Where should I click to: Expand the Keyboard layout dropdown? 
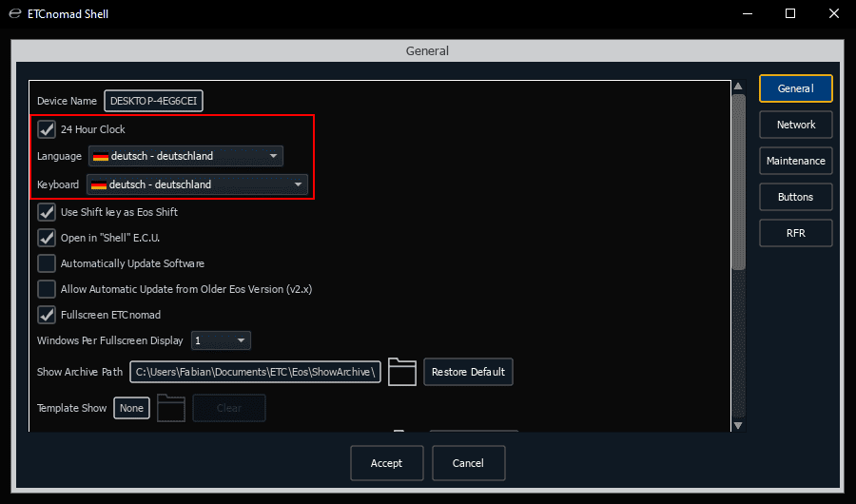click(x=197, y=184)
